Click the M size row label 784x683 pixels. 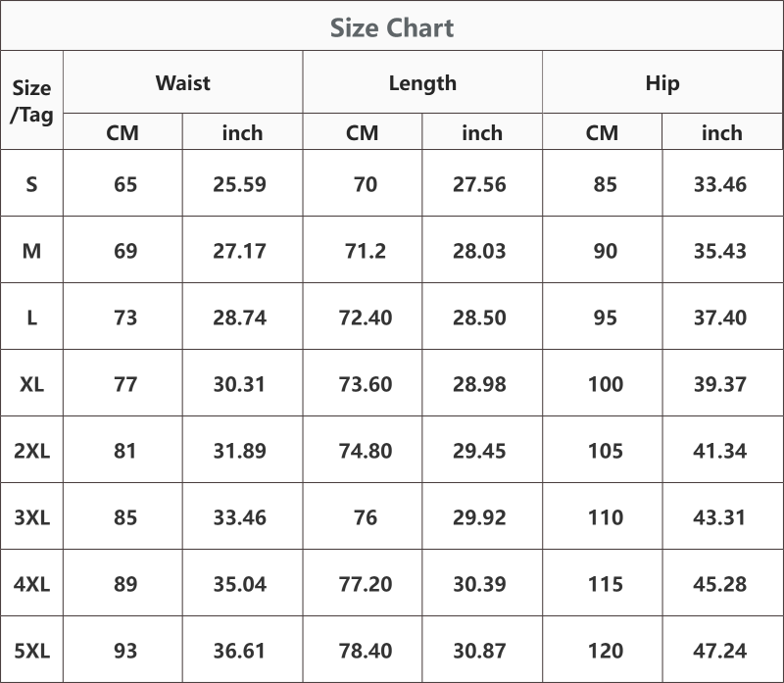[x=31, y=251]
